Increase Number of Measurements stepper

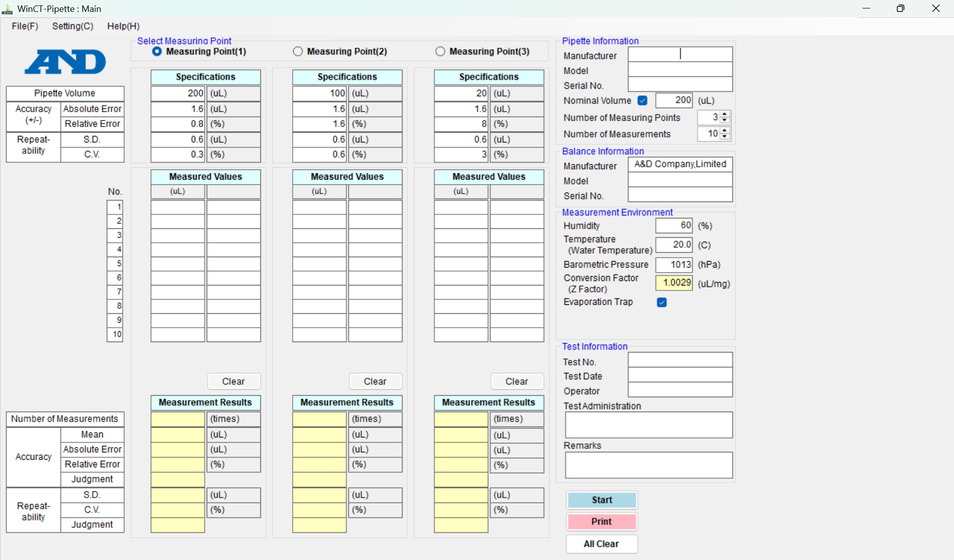point(725,131)
